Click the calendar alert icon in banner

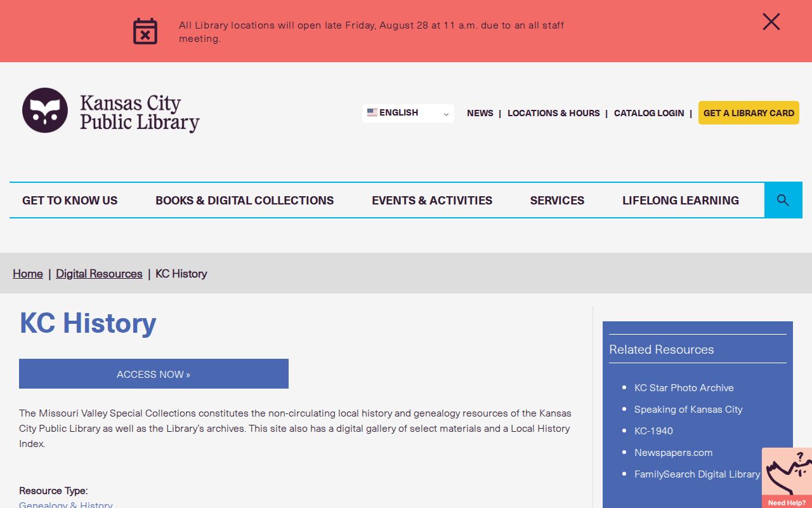[145, 31]
